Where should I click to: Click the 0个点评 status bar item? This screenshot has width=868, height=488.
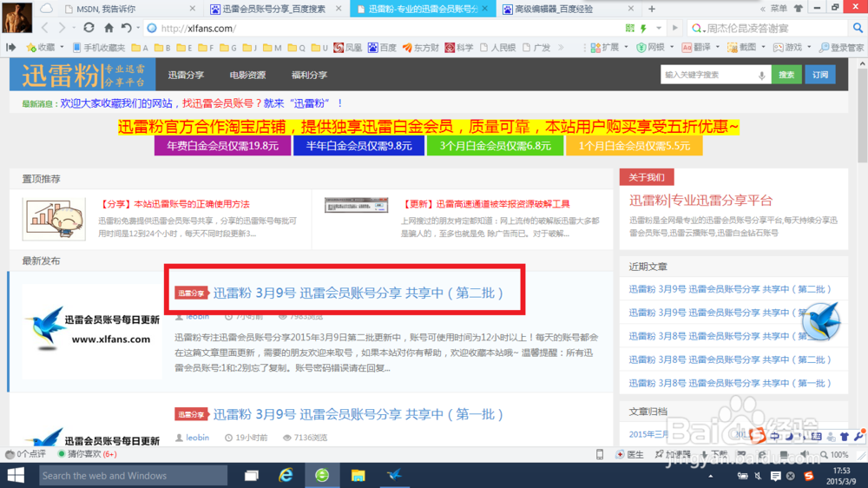point(25,454)
